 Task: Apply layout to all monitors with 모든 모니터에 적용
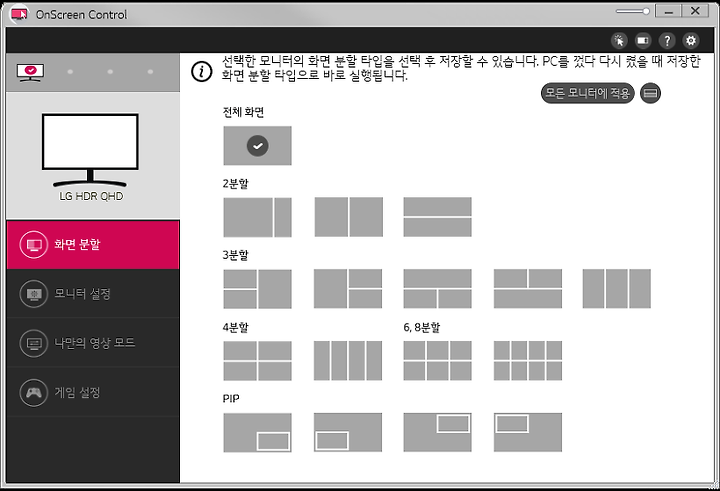pyautogui.click(x=587, y=93)
